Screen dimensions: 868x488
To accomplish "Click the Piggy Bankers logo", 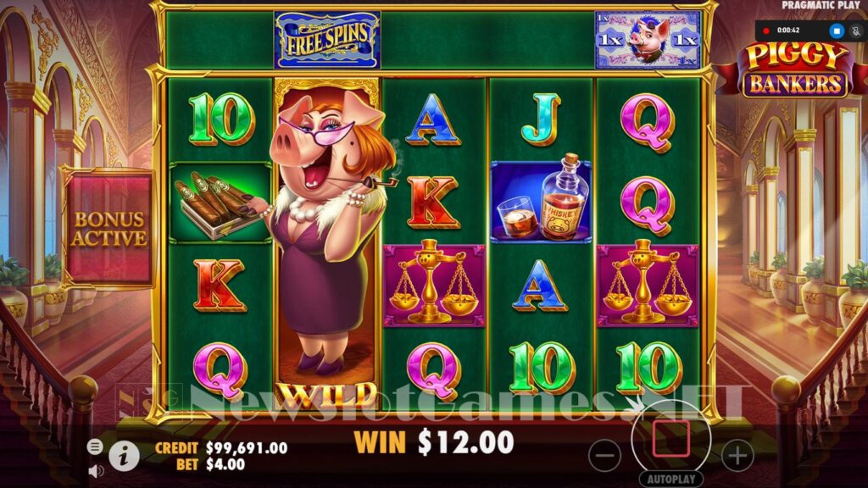I will [796, 70].
